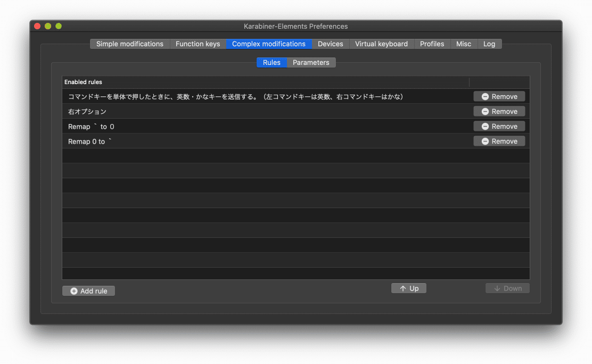Viewport: 592px width, 364px height.
Task: Remove the コマンドキー rule
Action: coord(499,96)
